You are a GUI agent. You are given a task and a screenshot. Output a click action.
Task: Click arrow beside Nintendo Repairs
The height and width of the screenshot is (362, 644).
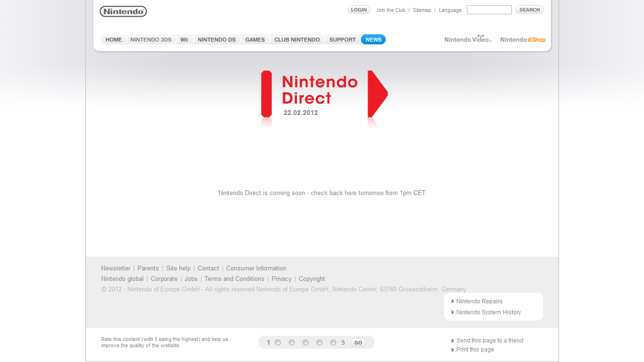click(453, 301)
